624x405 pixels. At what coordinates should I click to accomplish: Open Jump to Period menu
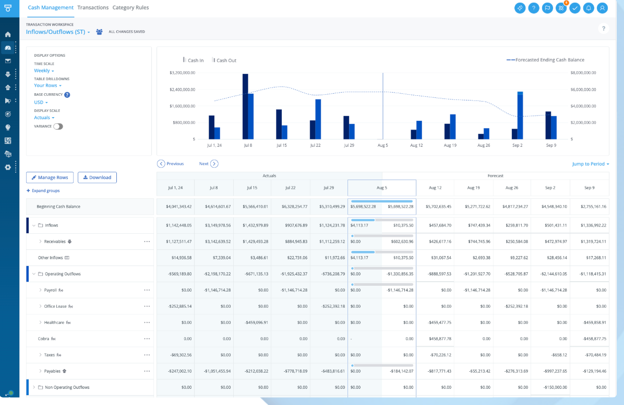point(590,164)
